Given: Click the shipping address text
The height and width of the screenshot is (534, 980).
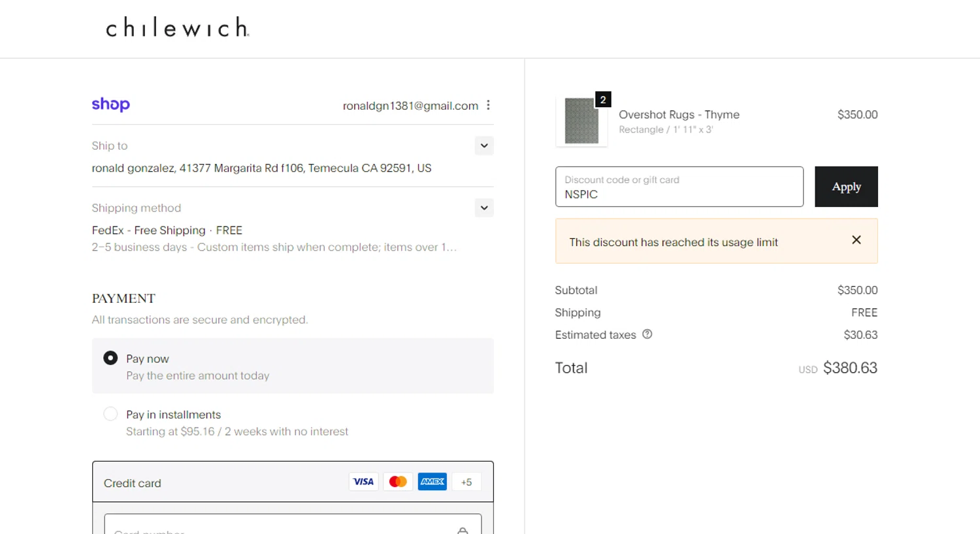Looking at the screenshot, I should pyautogui.click(x=261, y=168).
